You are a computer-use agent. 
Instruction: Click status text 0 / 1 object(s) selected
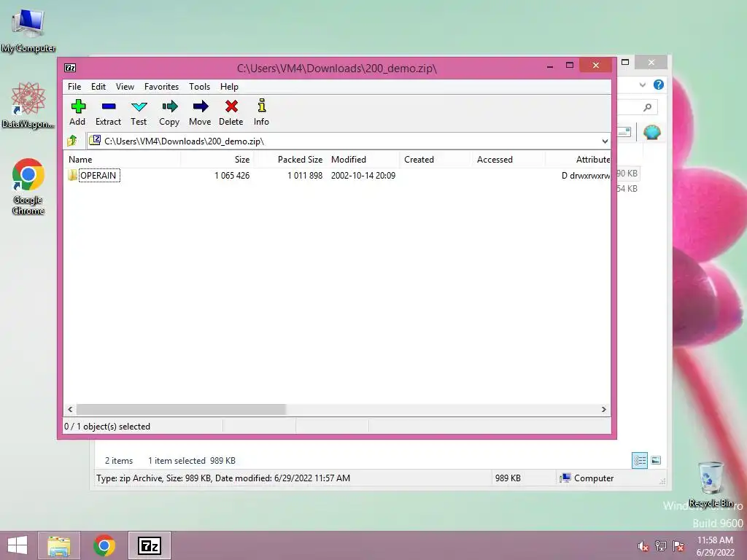pyautogui.click(x=107, y=426)
